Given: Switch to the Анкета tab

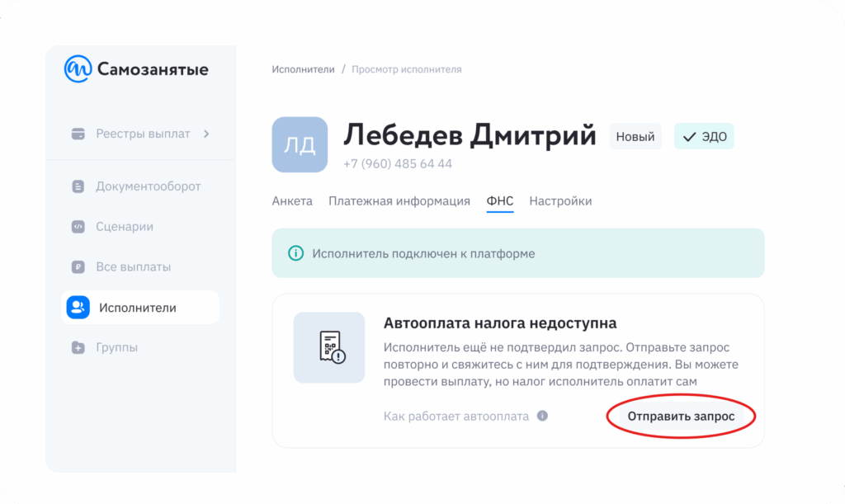Looking at the screenshot, I should coord(292,201).
